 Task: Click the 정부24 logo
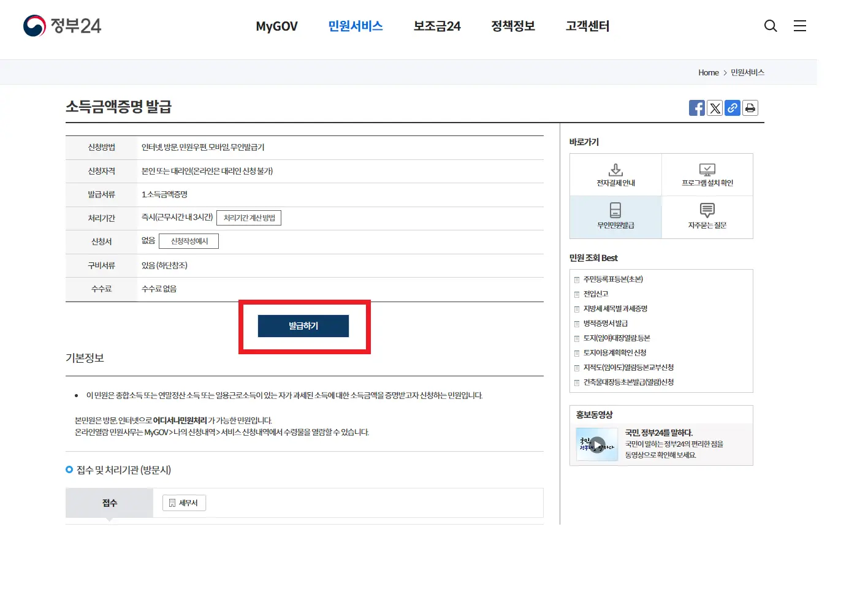tap(62, 26)
